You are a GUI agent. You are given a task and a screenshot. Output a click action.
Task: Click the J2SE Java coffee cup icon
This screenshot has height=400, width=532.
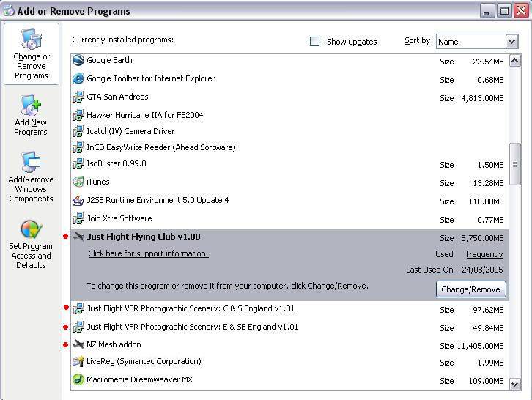tap(78, 200)
